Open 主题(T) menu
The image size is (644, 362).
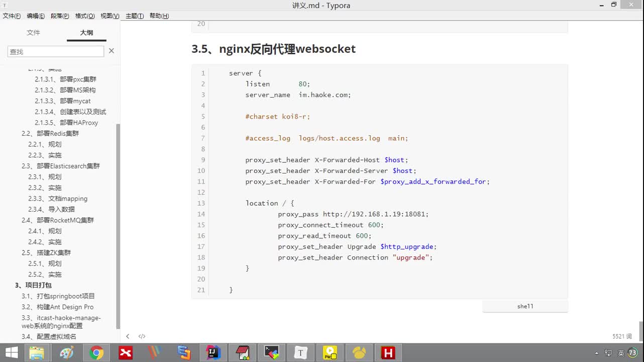pyautogui.click(x=135, y=16)
